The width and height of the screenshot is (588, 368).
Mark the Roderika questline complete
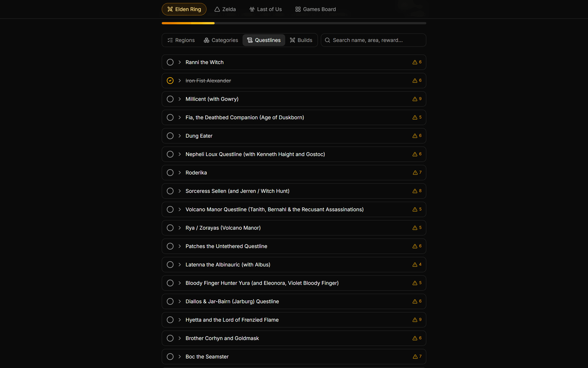click(x=170, y=173)
